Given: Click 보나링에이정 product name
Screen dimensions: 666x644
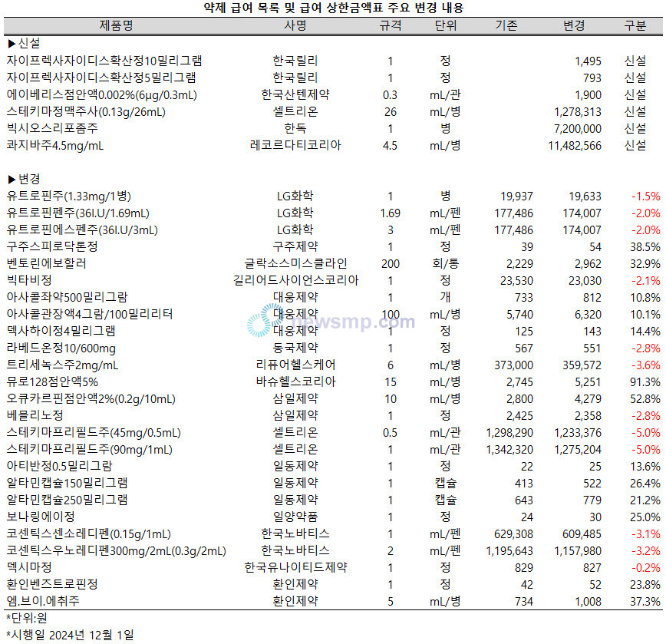Looking at the screenshot, I should 41,517.
